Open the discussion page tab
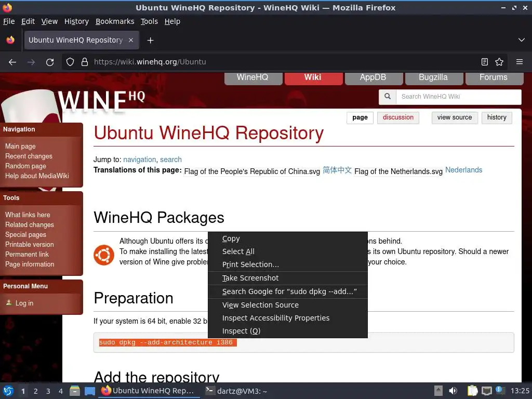This screenshot has width=532, height=399. [398, 118]
